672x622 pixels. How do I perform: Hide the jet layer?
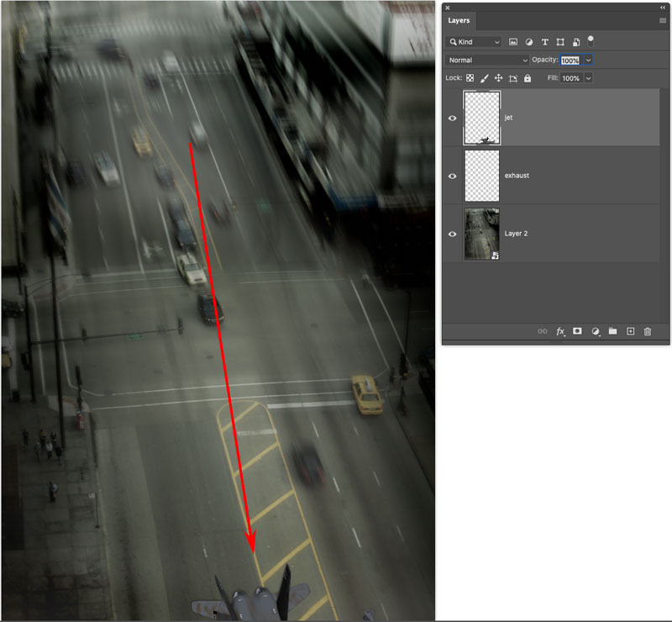coord(453,119)
